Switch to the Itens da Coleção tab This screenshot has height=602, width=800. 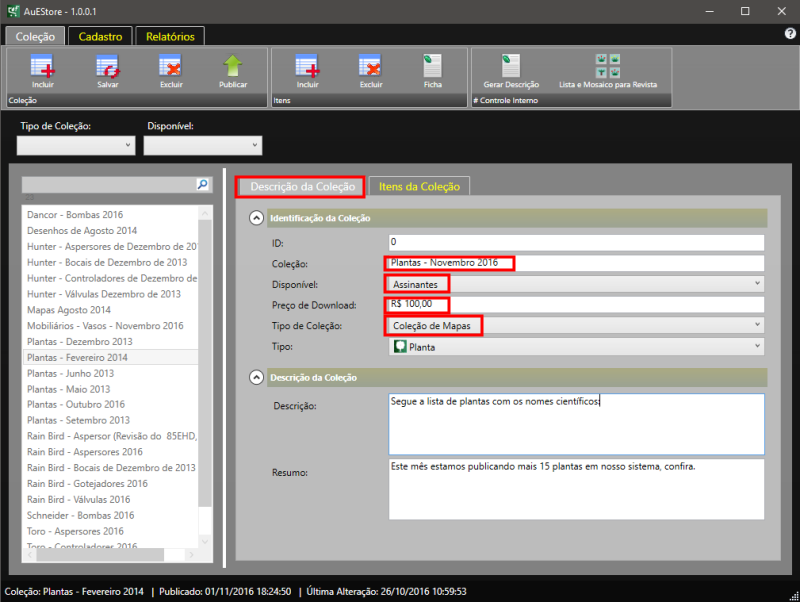[x=419, y=186]
